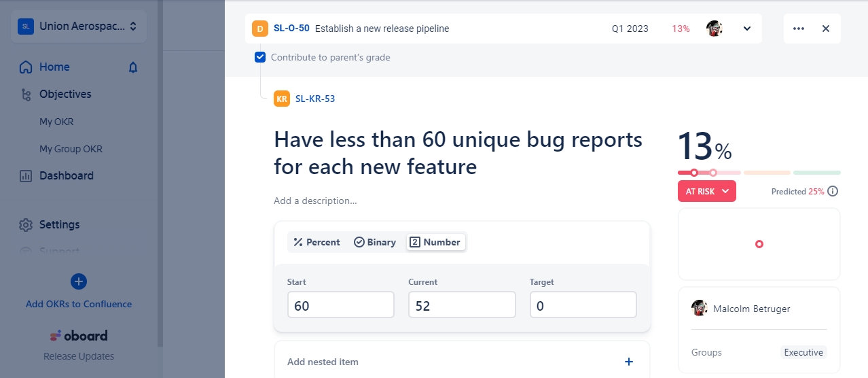Click the blue plus circle icon
Image resolution: width=868 pixels, height=378 pixels.
click(x=79, y=281)
